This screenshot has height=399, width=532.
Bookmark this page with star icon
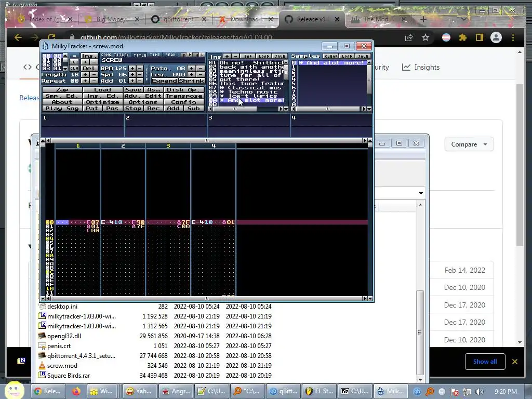[425, 37]
